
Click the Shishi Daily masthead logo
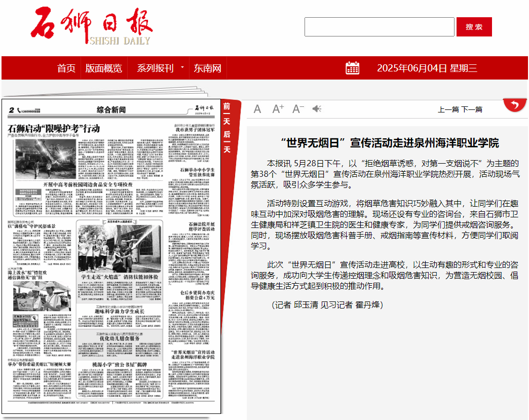click(91, 26)
